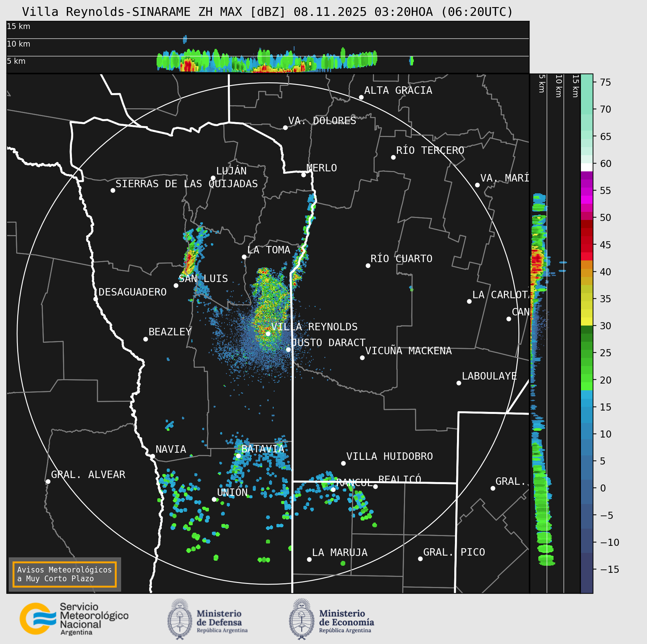The height and width of the screenshot is (644, 647).
Task: Click the Justo Daract marker dot
Action: tap(288, 349)
